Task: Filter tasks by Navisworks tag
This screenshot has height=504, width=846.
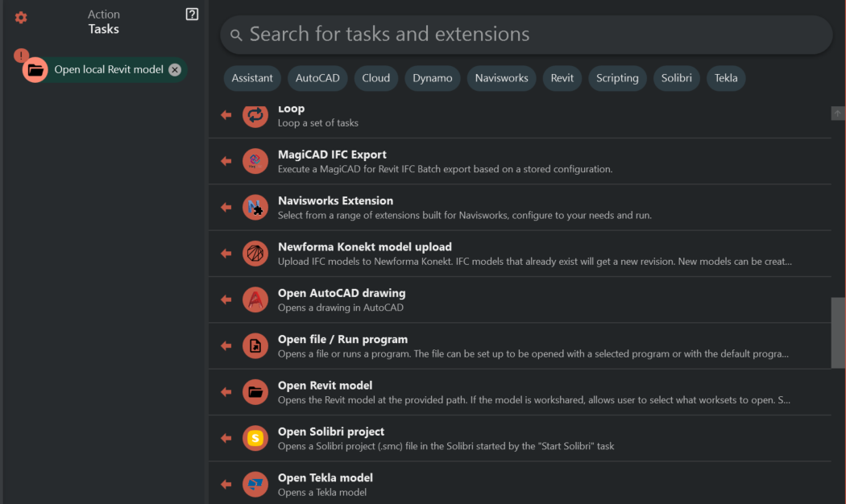Action: (501, 78)
